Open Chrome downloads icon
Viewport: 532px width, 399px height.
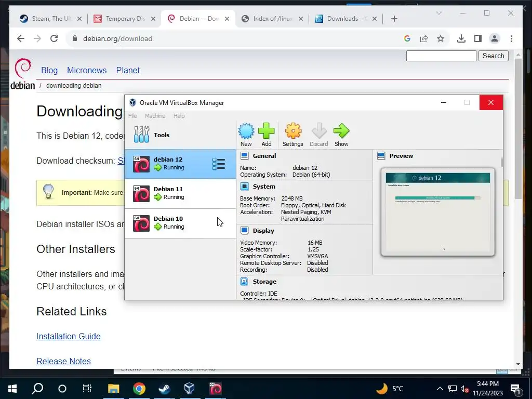coord(461,38)
